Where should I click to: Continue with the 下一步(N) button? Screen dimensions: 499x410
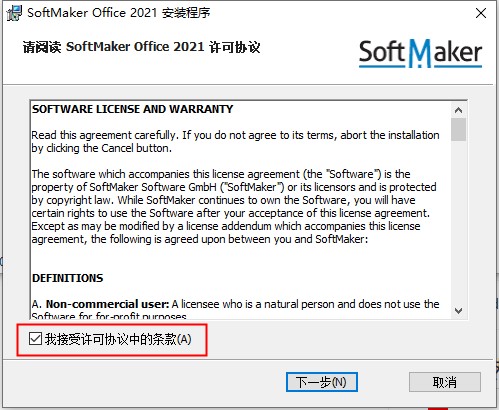(x=322, y=382)
